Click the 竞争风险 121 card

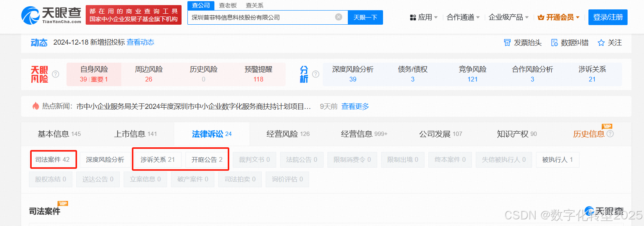click(x=473, y=74)
